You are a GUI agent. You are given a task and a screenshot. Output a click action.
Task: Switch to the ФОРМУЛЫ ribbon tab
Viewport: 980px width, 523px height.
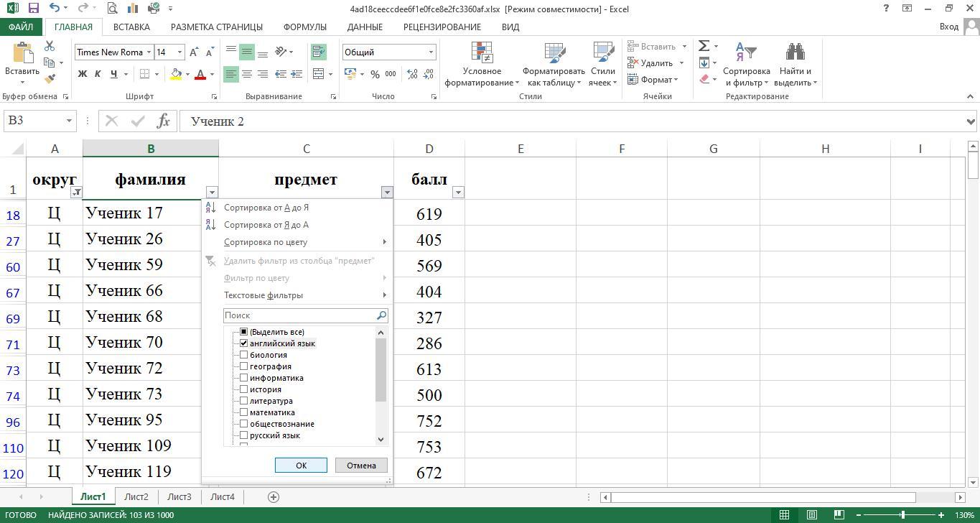(x=304, y=27)
